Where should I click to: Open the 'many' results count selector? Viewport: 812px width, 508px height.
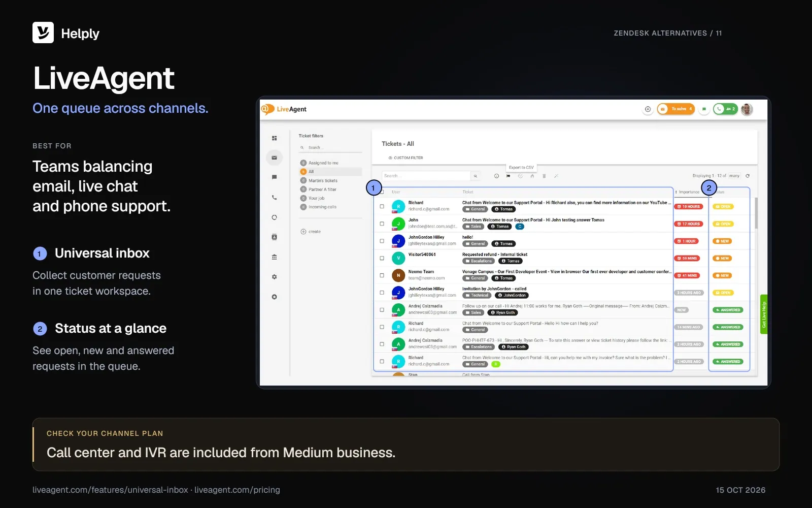(x=734, y=176)
